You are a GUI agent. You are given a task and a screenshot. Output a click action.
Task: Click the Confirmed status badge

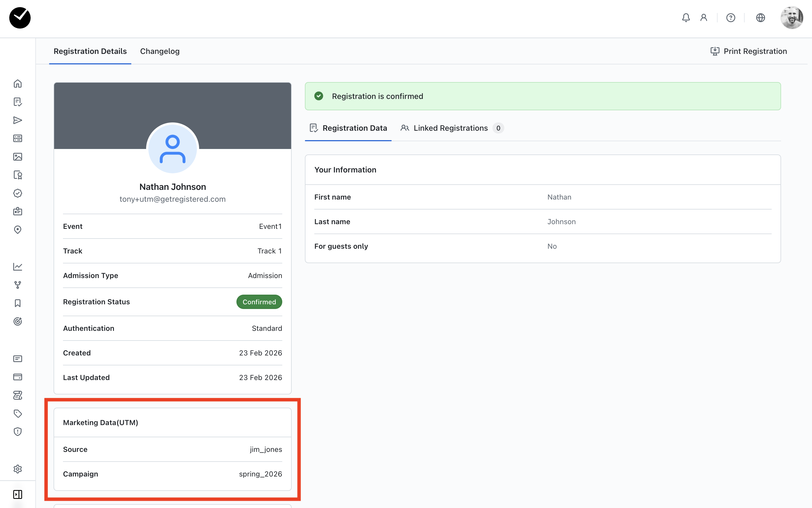click(259, 302)
